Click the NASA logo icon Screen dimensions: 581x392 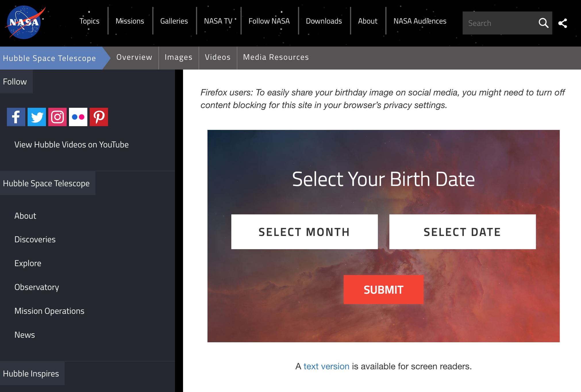(24, 22)
